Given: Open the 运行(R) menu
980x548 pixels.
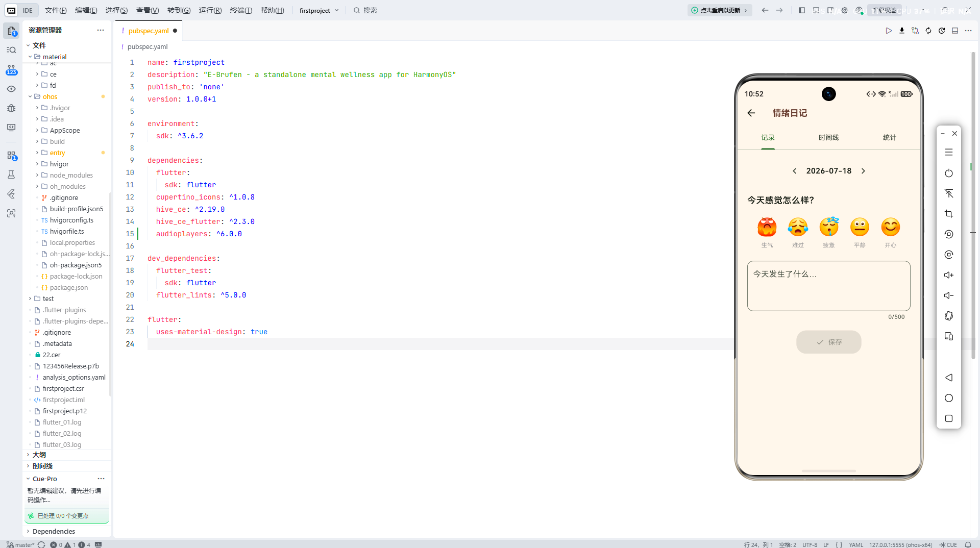Looking at the screenshot, I should click(210, 10).
